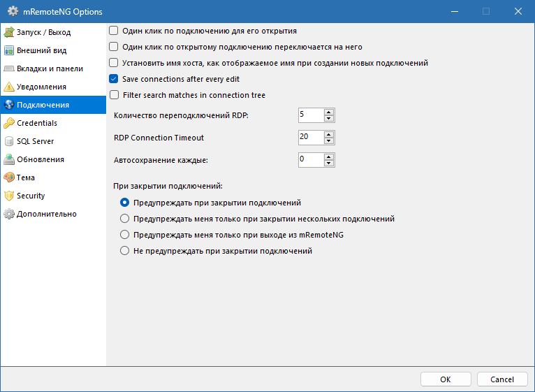This screenshot has width=535, height=392.
Task: Select Не предупреждать при закрытии подключений option
Action: [125, 251]
